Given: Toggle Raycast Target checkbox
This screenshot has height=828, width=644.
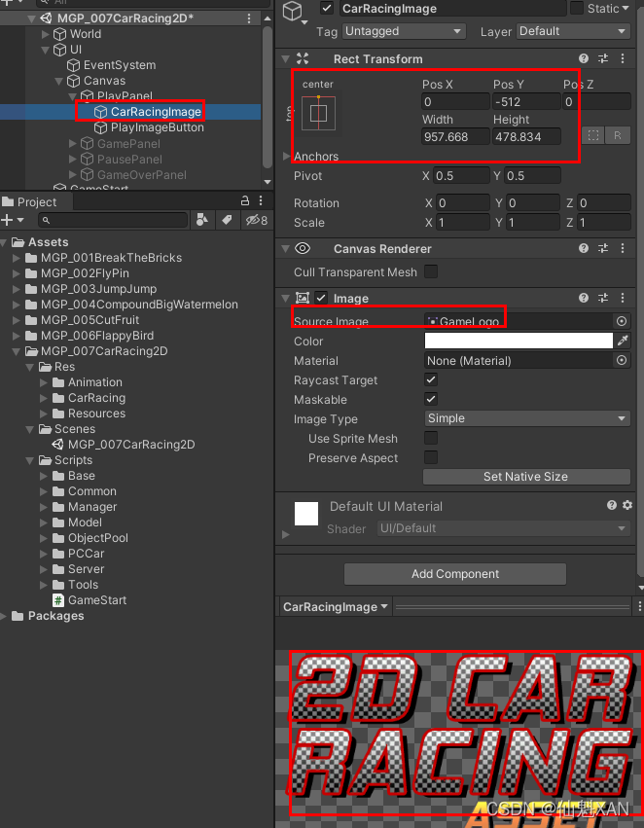Looking at the screenshot, I should (431, 379).
